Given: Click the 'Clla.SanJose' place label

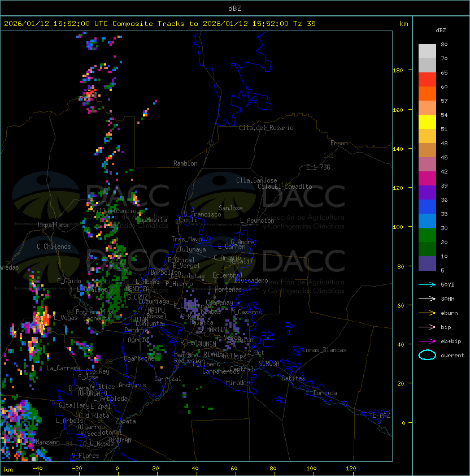Looking at the screenshot, I should coord(256,180).
